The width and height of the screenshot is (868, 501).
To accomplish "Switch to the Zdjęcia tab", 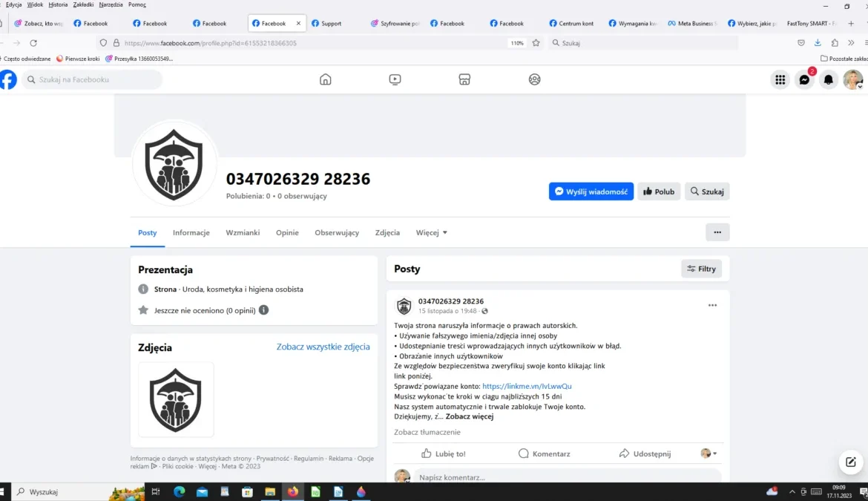I will [387, 232].
